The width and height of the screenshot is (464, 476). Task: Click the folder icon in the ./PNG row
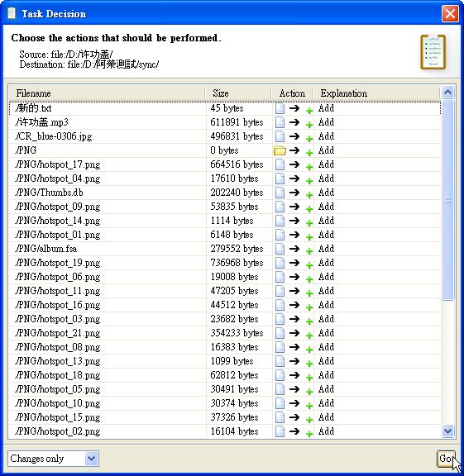pos(280,150)
